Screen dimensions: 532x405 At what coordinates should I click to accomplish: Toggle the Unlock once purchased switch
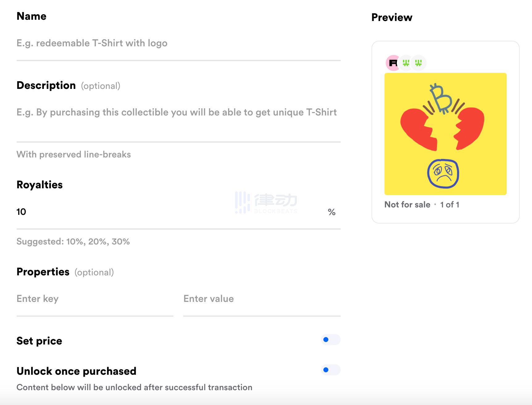[330, 370]
